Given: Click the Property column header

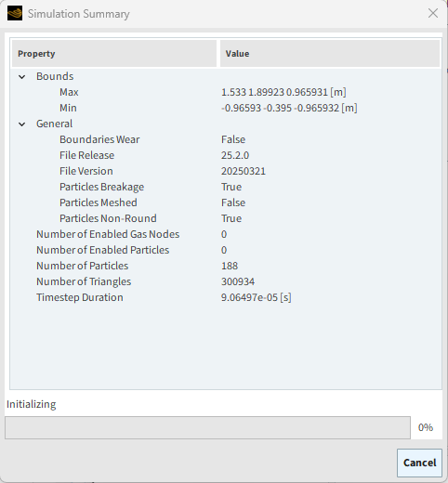Looking at the screenshot, I should (114, 54).
